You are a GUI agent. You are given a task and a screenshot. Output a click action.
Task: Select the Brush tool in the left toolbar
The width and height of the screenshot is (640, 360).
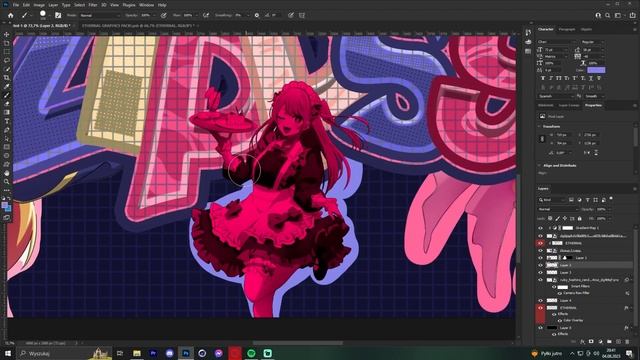7,95
